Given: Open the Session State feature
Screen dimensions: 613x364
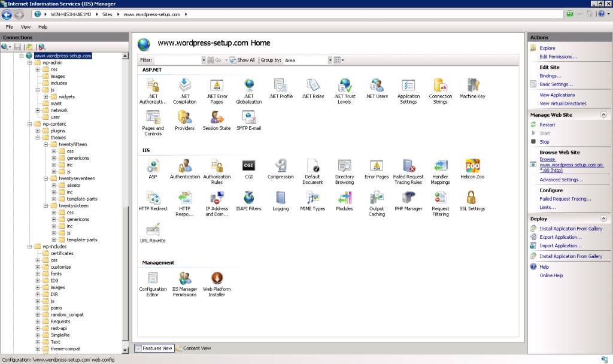Looking at the screenshot, I should 217,120.
